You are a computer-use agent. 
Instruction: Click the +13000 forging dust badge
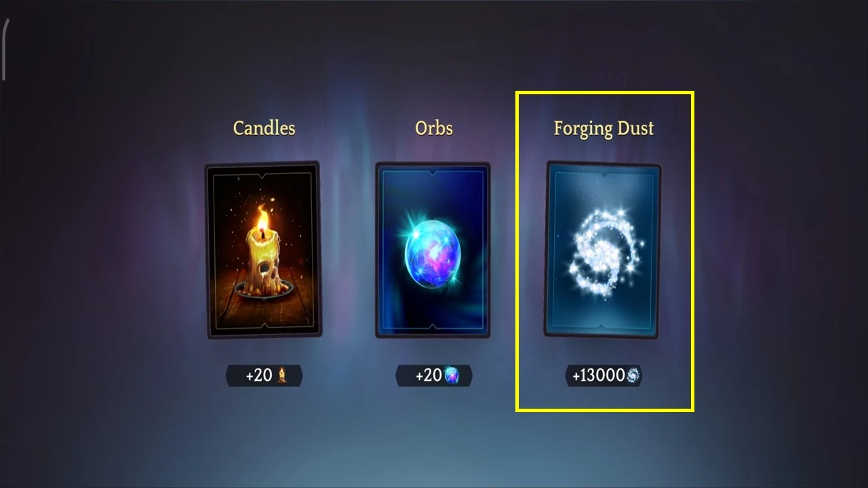[604, 375]
